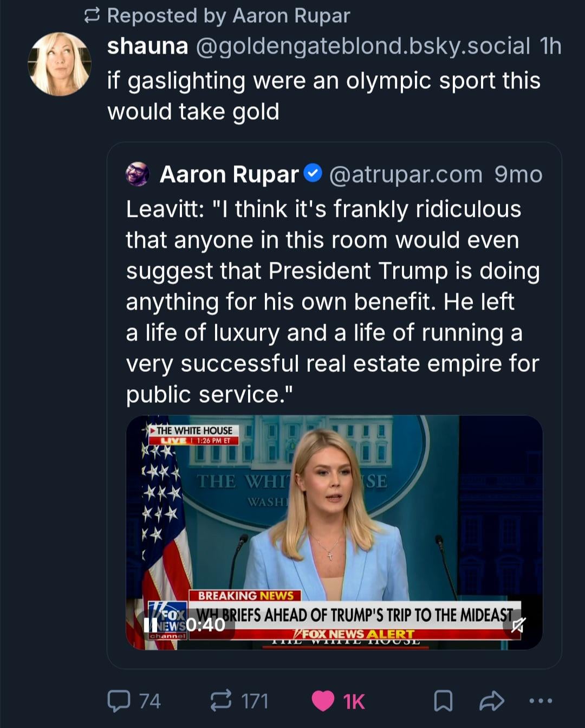Click the 9mo quoted post timestamp
Viewport: 585px width, 728px height.
coord(518,175)
